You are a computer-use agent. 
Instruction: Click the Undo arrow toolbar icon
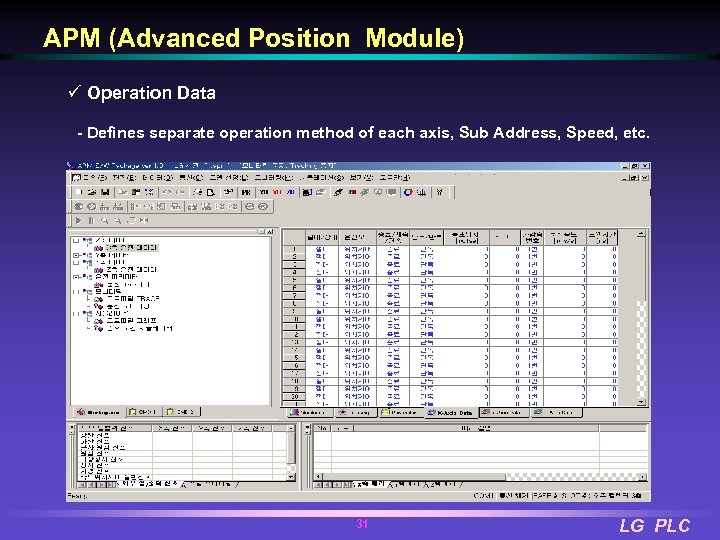[x=166, y=192]
